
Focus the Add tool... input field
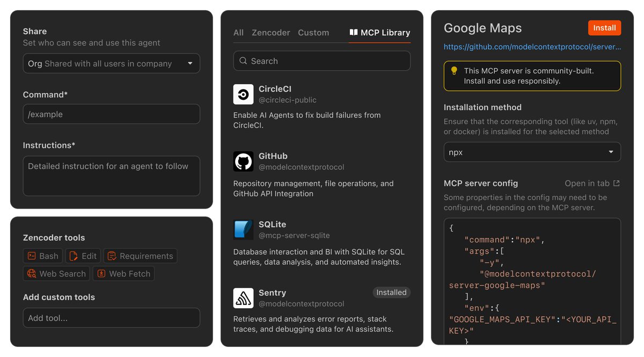click(112, 318)
